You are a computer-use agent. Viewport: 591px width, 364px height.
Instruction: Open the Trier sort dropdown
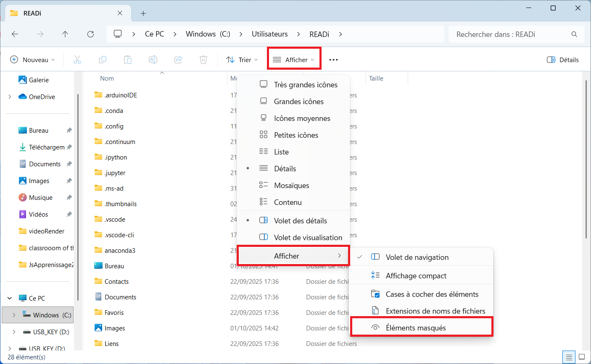tap(242, 60)
